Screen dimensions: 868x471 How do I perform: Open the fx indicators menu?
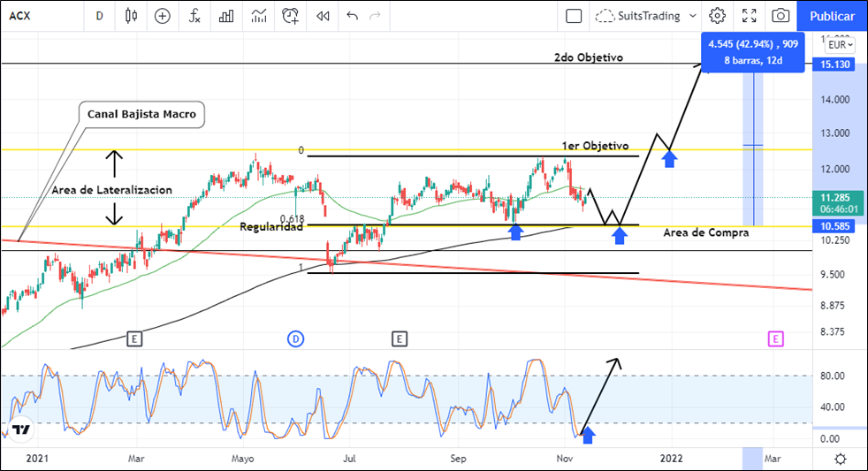pyautogui.click(x=194, y=16)
